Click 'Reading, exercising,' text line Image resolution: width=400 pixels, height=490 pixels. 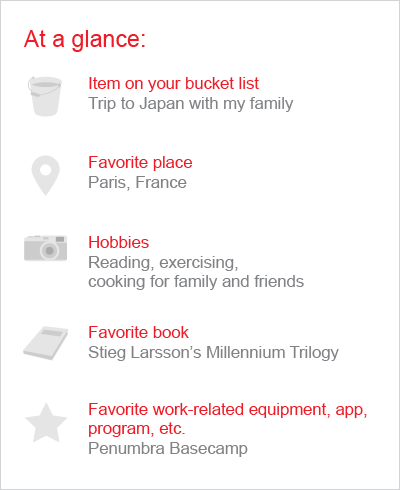[163, 262]
